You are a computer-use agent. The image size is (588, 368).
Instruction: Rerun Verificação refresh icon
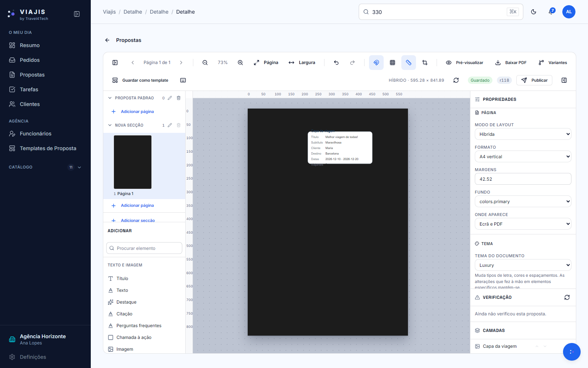567,297
